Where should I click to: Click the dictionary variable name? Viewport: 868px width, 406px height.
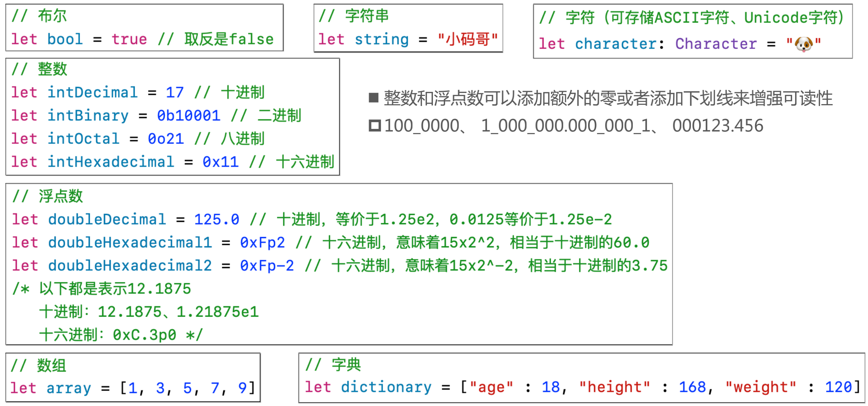click(x=386, y=387)
